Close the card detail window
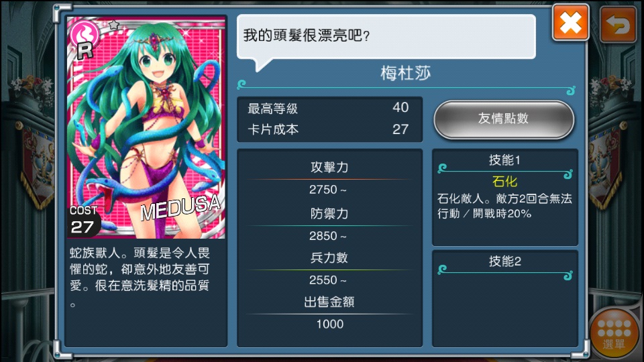Image resolution: width=644 pixels, height=362 pixels. [570, 23]
